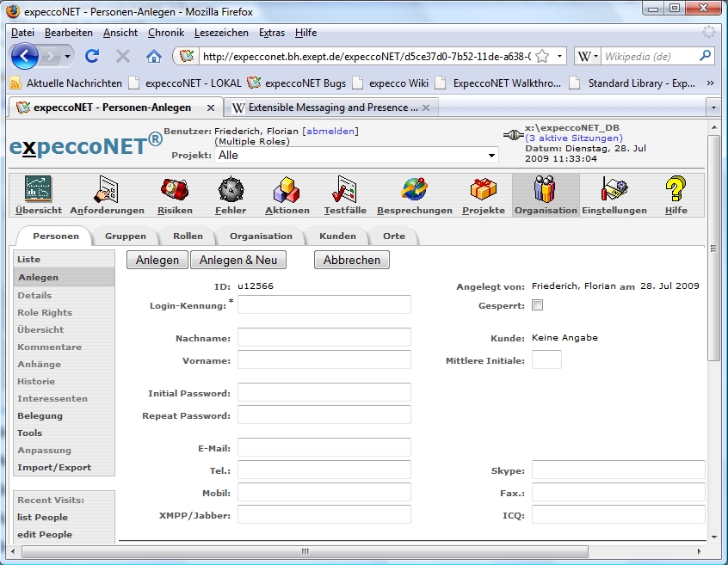Open the Besprechungen module icon
Screen dimensions: 728x565
click(414, 190)
